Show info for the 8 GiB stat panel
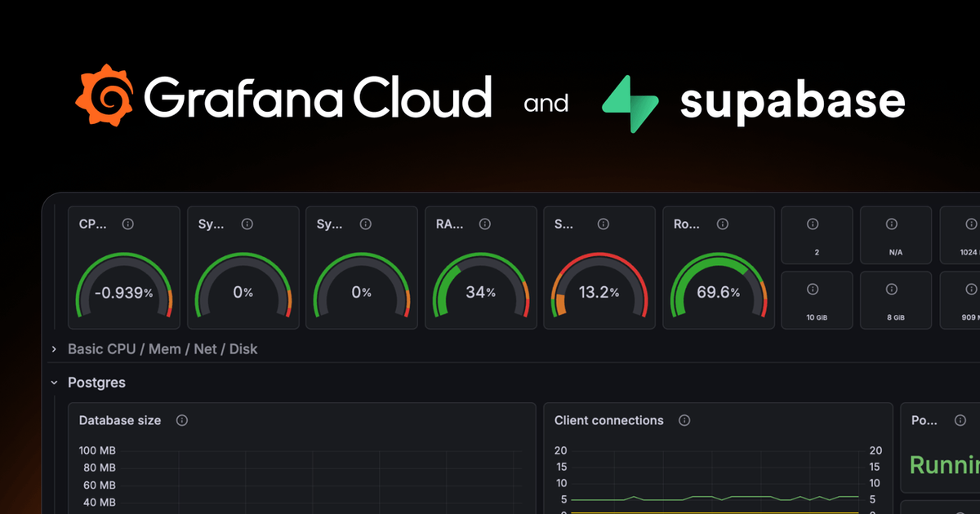Viewport: 980px width, 514px height. [x=892, y=288]
